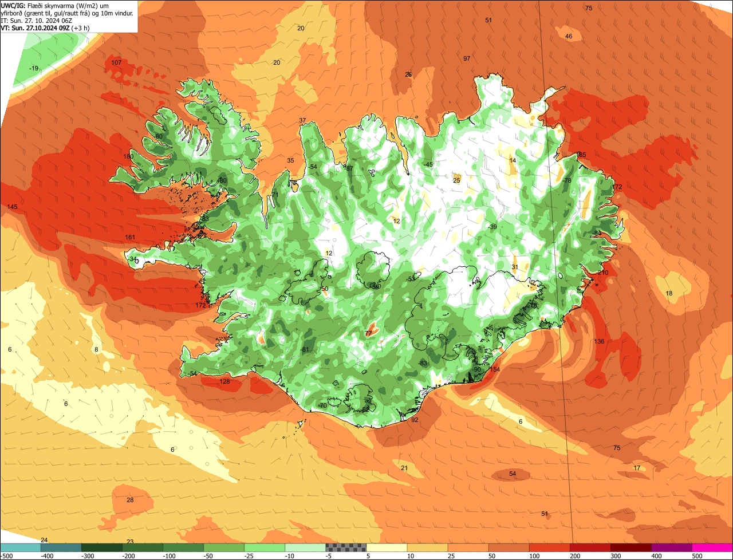This screenshot has height=560, width=733.
Task: Click the 23 value above the legend
Action: 130,542
